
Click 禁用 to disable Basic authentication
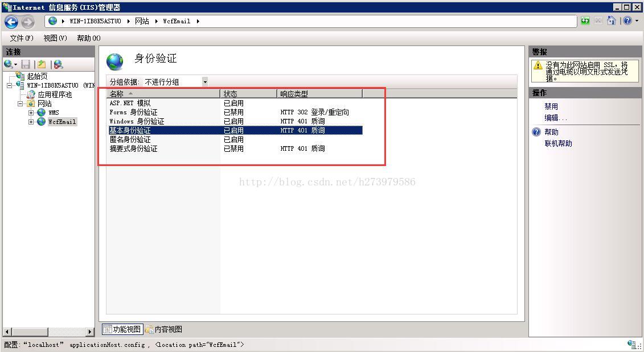click(551, 106)
